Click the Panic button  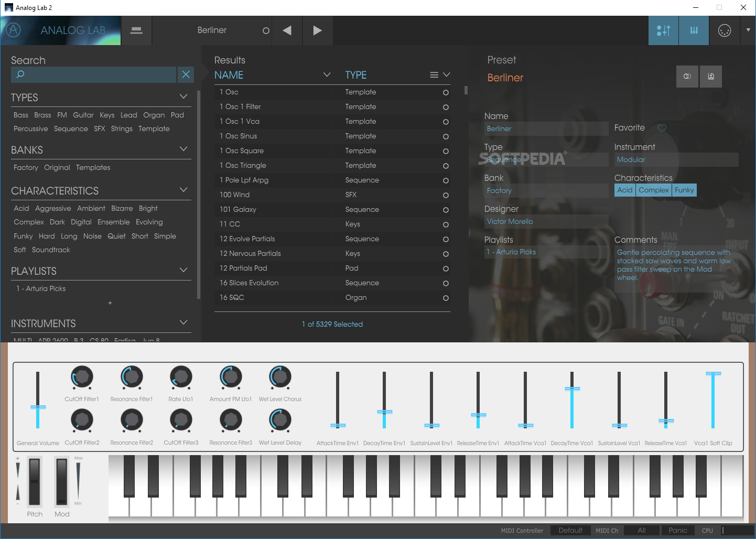(x=678, y=531)
